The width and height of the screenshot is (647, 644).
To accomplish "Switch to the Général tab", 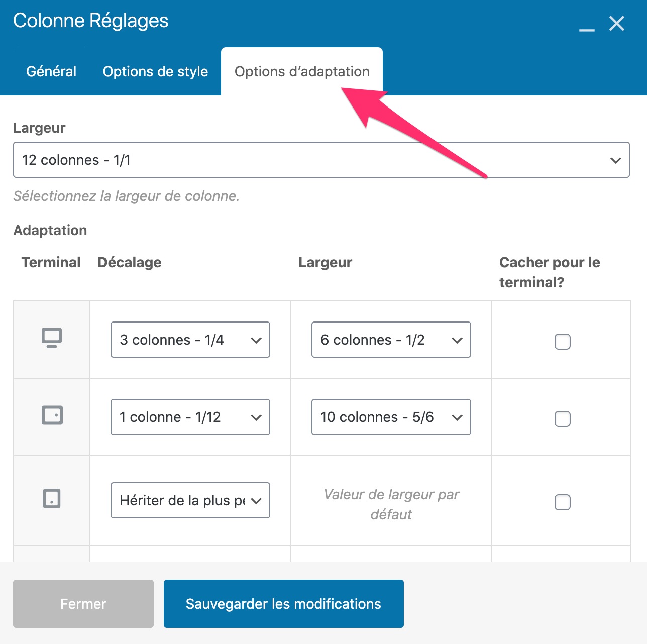I will coord(51,71).
